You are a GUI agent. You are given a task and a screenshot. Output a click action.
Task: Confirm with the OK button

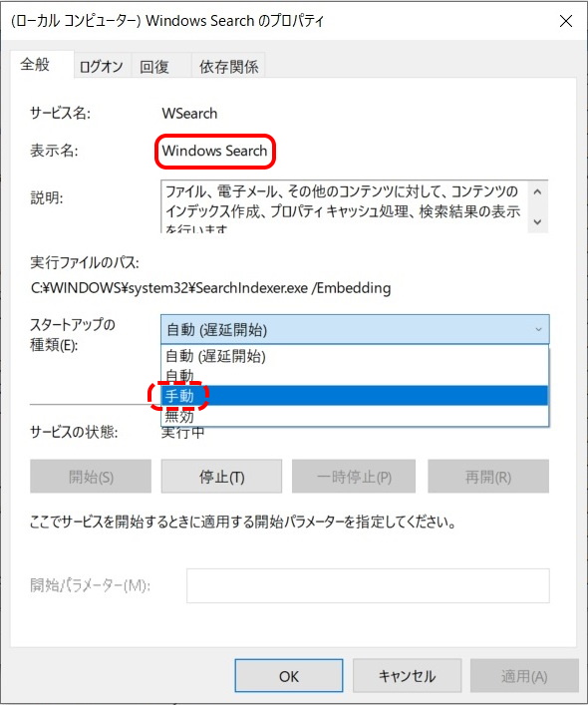tap(289, 676)
